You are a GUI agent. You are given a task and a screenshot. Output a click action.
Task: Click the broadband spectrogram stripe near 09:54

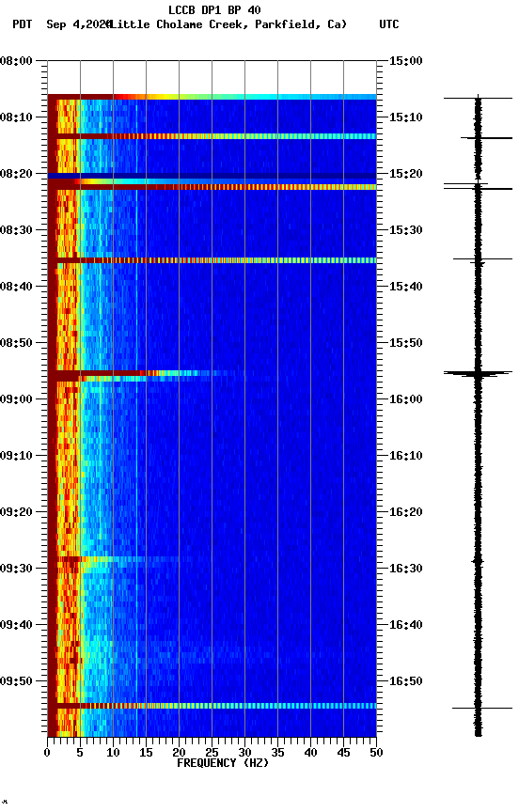[212, 706]
